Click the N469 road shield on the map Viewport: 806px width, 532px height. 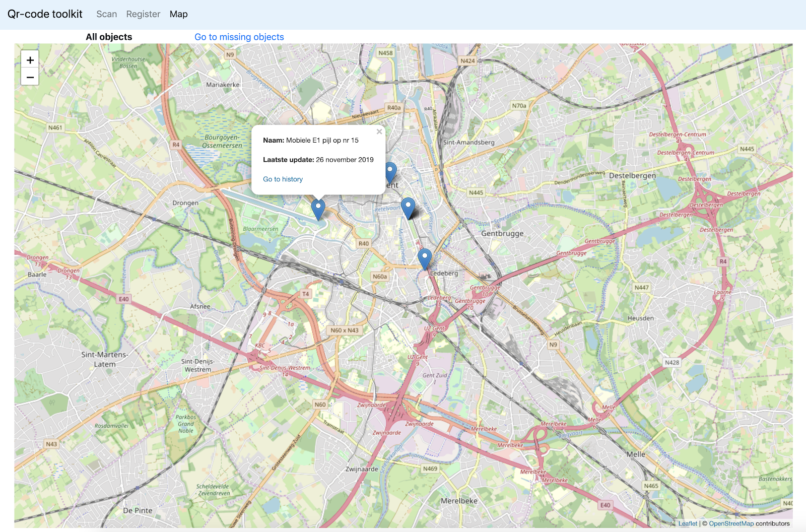tap(430, 469)
